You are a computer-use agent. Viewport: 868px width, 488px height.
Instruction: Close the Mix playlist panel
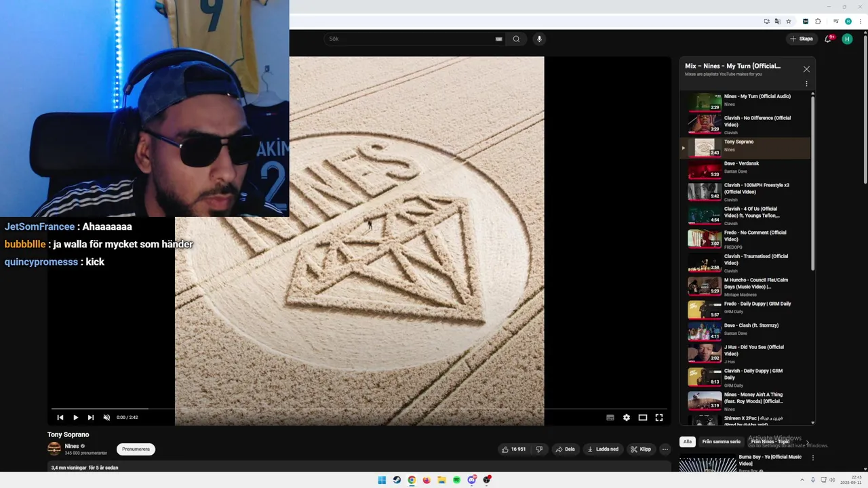pyautogui.click(x=806, y=69)
